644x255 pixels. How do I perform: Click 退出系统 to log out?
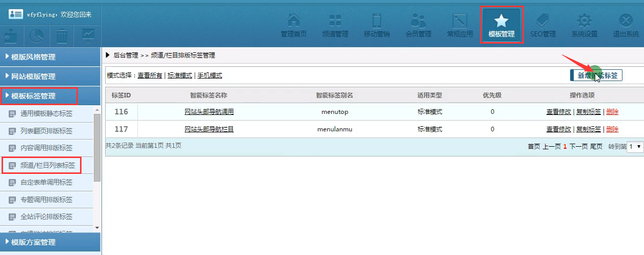point(626,25)
